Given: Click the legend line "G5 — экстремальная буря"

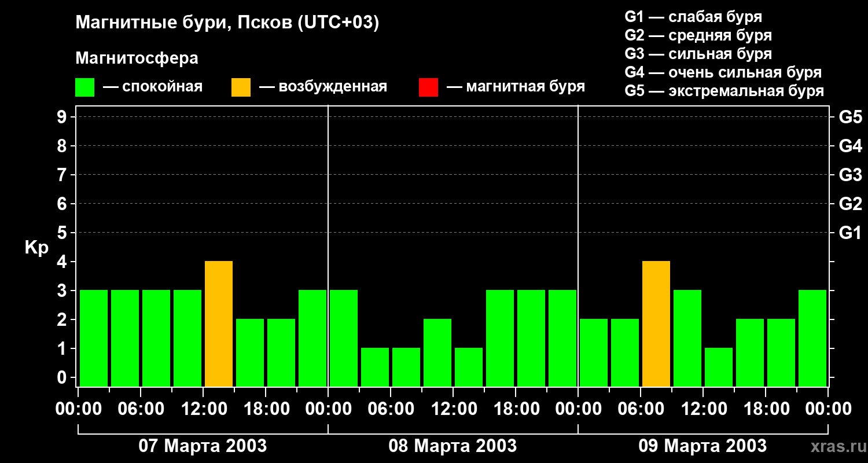Looking at the screenshot, I should tap(724, 91).
